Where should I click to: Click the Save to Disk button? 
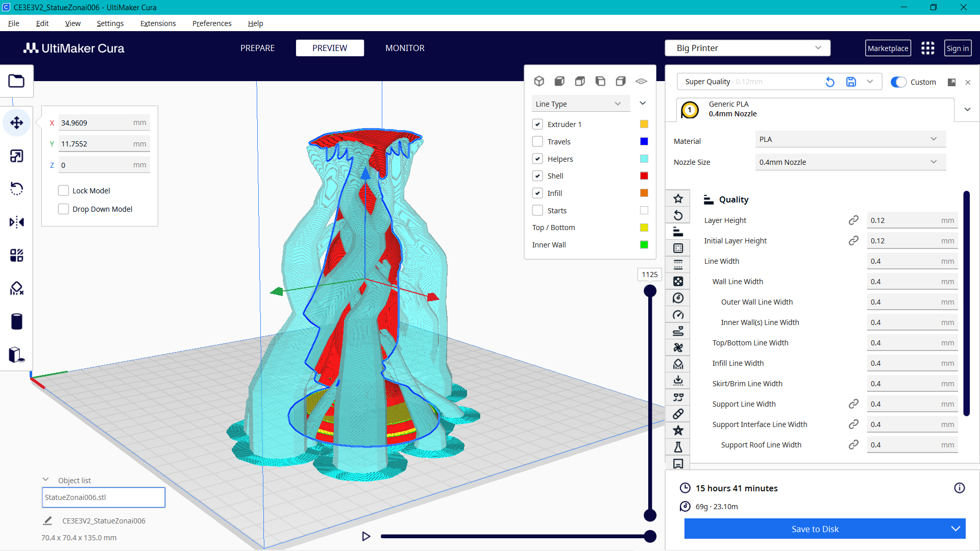[x=815, y=529]
